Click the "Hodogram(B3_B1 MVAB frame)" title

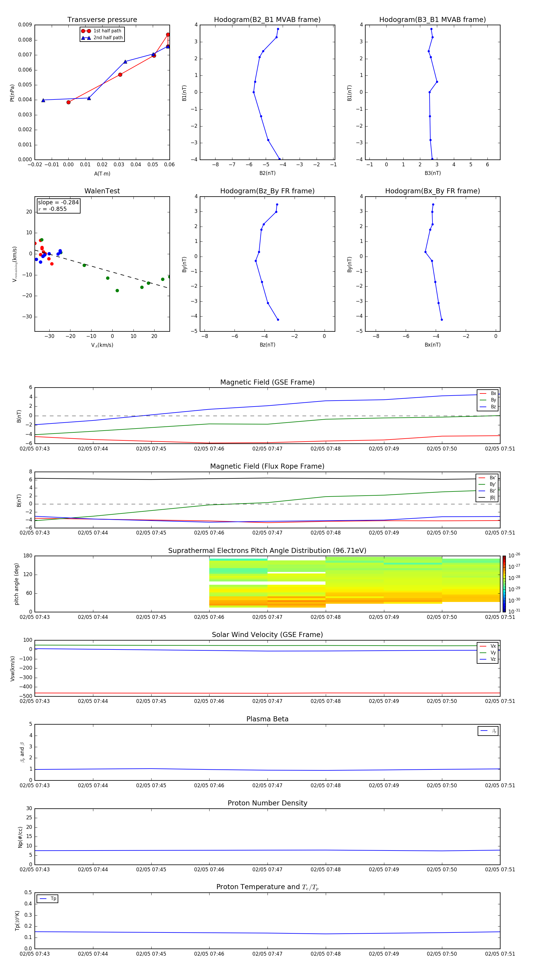(432, 20)
